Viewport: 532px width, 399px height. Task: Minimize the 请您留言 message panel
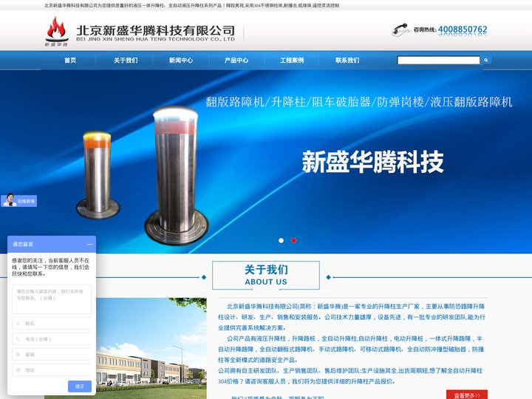coord(90,245)
